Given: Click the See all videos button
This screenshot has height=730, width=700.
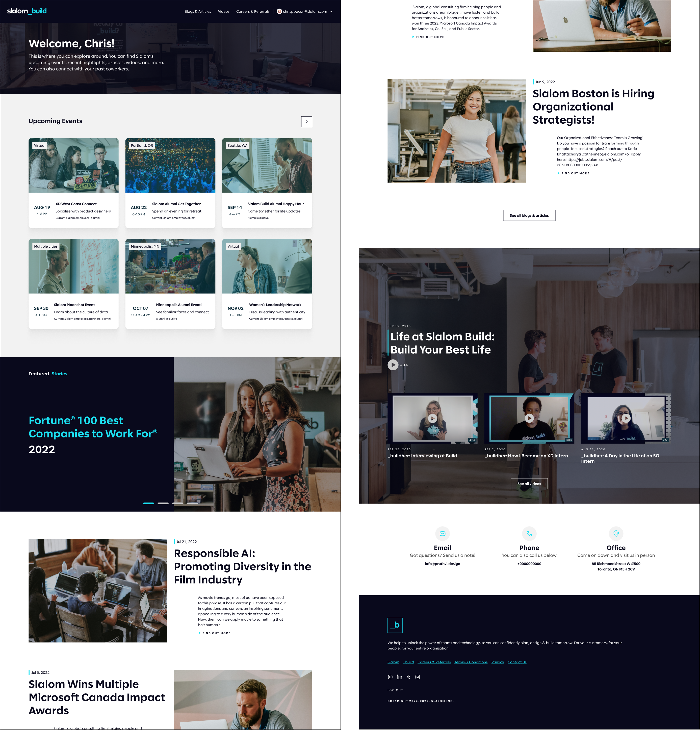Looking at the screenshot, I should [x=529, y=483].
